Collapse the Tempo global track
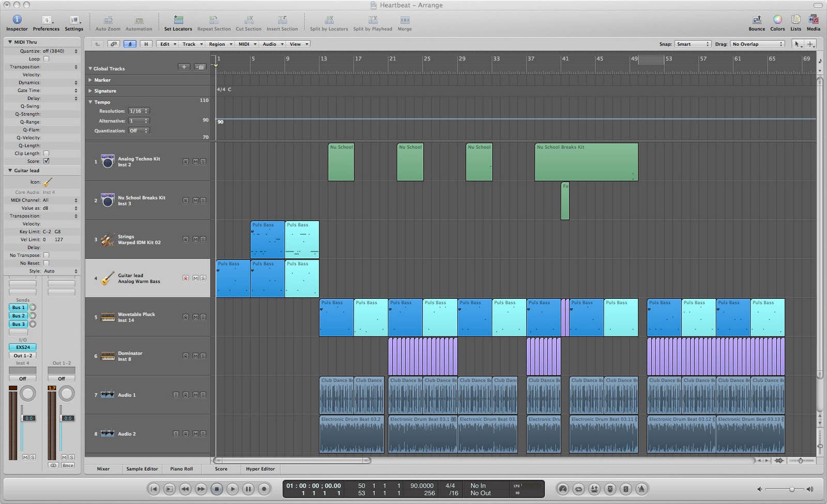The image size is (827, 504). [90, 102]
